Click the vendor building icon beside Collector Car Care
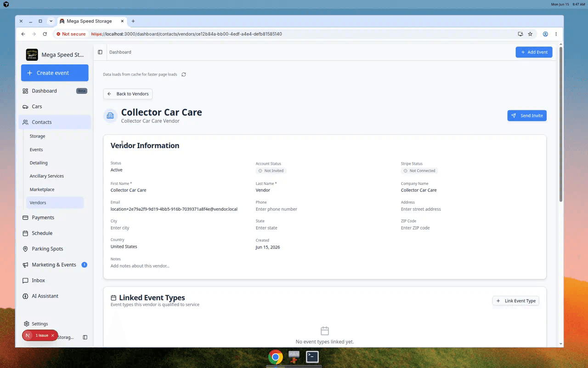The height and width of the screenshot is (368, 588). coord(110,116)
